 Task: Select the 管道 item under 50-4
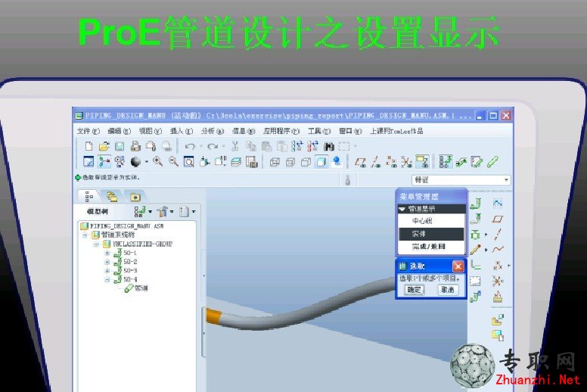(x=136, y=288)
